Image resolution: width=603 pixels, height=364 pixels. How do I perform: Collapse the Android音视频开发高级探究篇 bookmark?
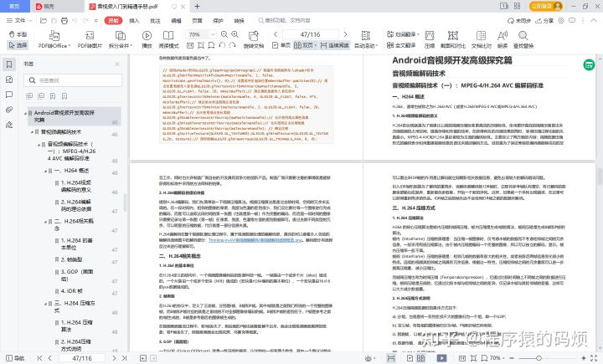coord(25,114)
